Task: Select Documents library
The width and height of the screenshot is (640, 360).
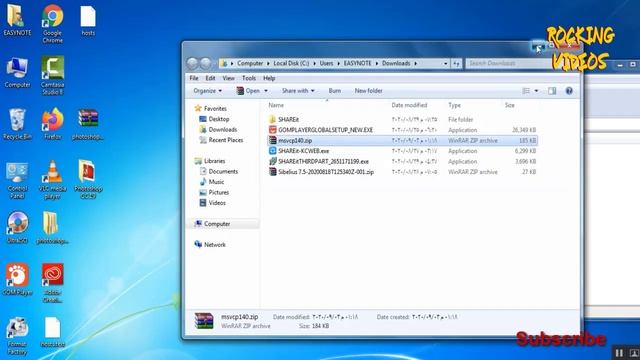Action: coord(218,171)
